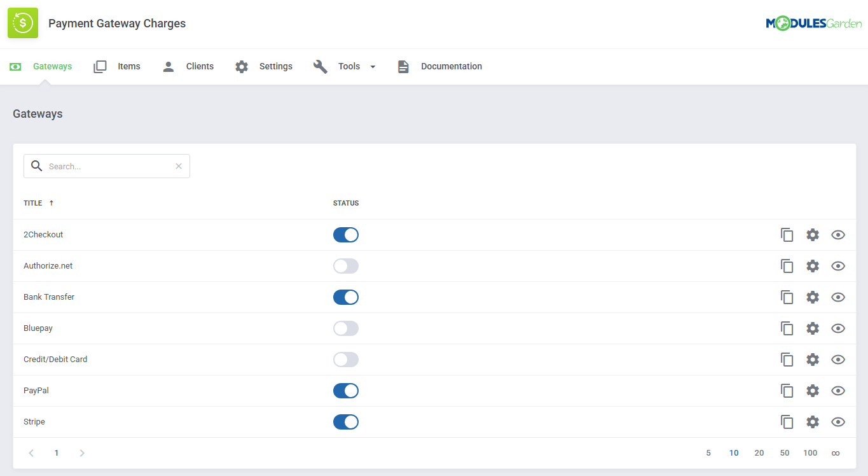The image size is (868, 476).
Task: Open configuration gear for PayPal row
Action: coord(812,390)
